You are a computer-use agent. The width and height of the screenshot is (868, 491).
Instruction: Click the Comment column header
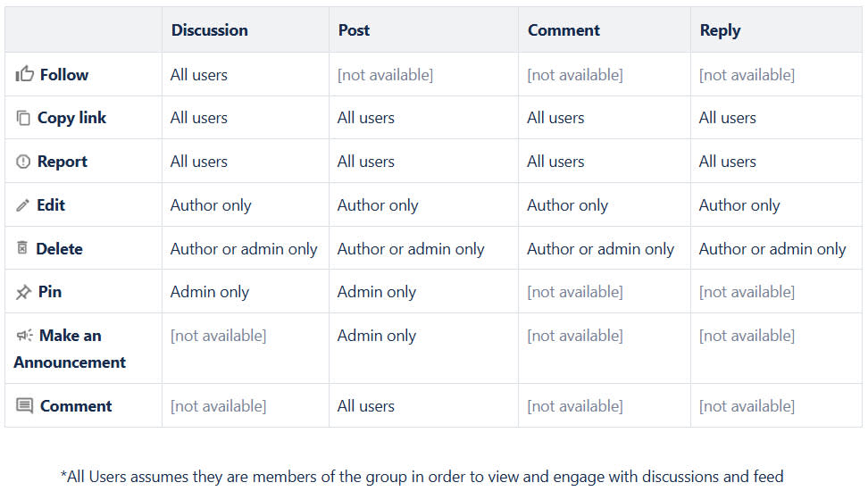tap(563, 30)
